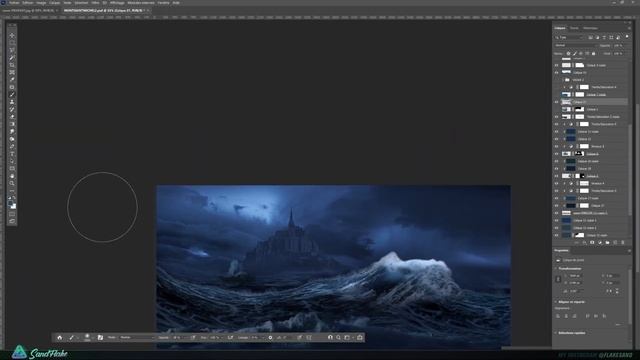Viewport: 640px width, 360px height.
Task: Open the brush Mode dropdown
Action: [137, 338]
